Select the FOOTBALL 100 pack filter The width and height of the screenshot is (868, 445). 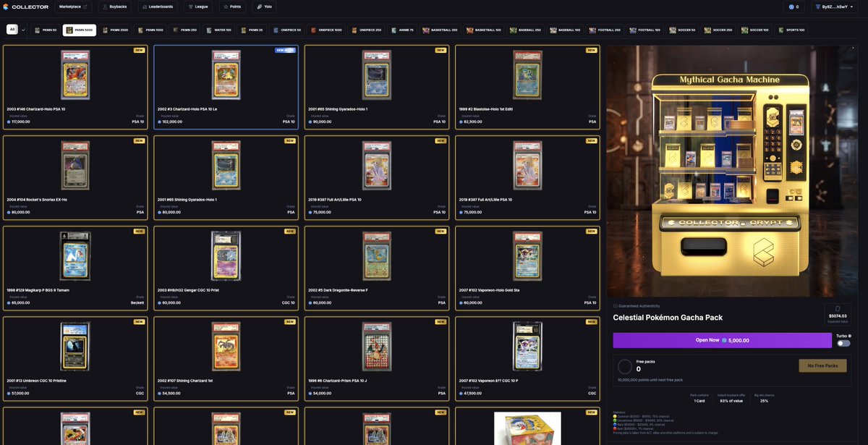point(646,30)
